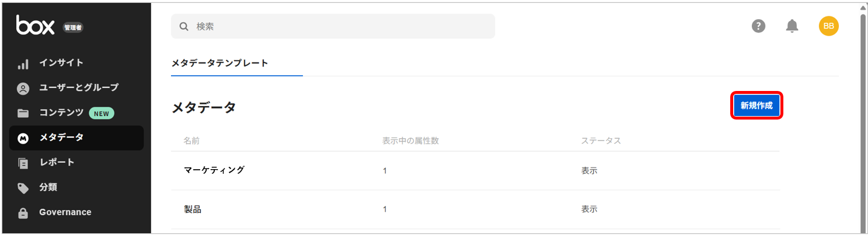Image resolution: width=868 pixels, height=235 pixels.
Task: Open the 製品 metadata template
Action: click(x=193, y=209)
